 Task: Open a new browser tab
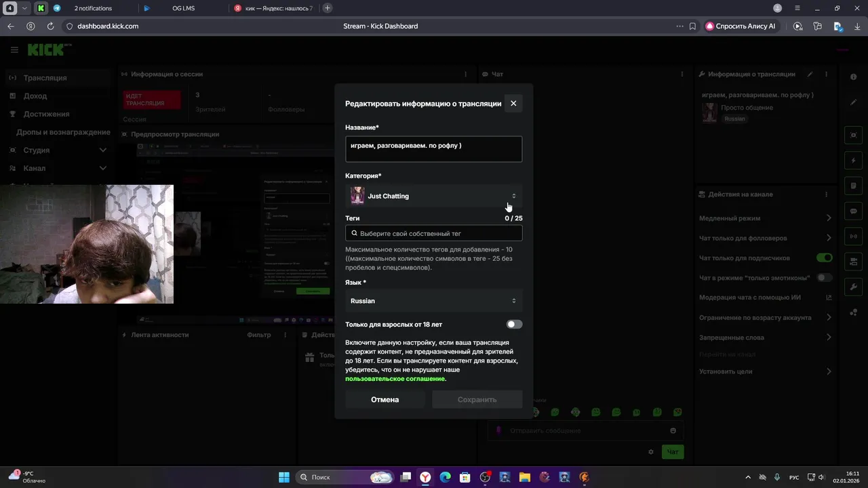click(328, 8)
